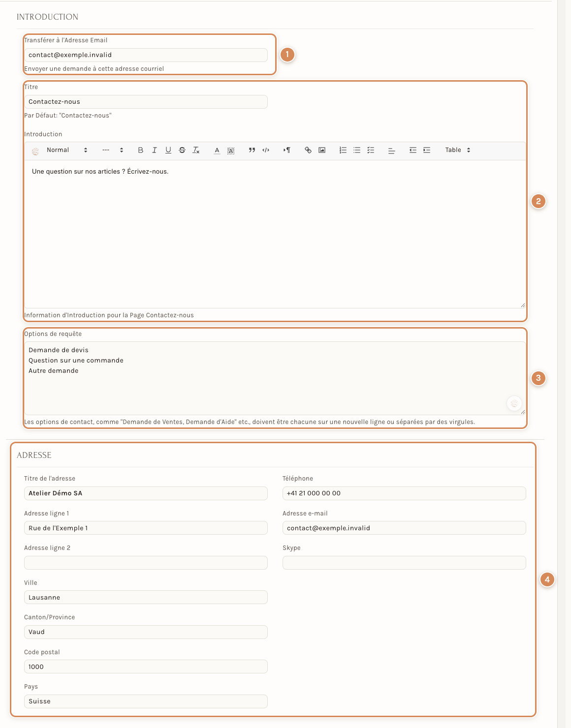Open the text alignment options

coord(392,150)
